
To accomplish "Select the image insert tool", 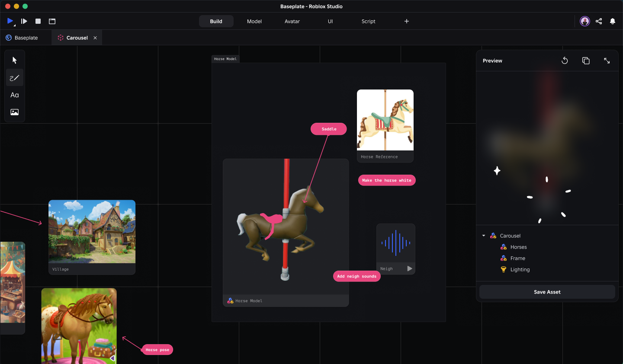I will tap(15, 112).
